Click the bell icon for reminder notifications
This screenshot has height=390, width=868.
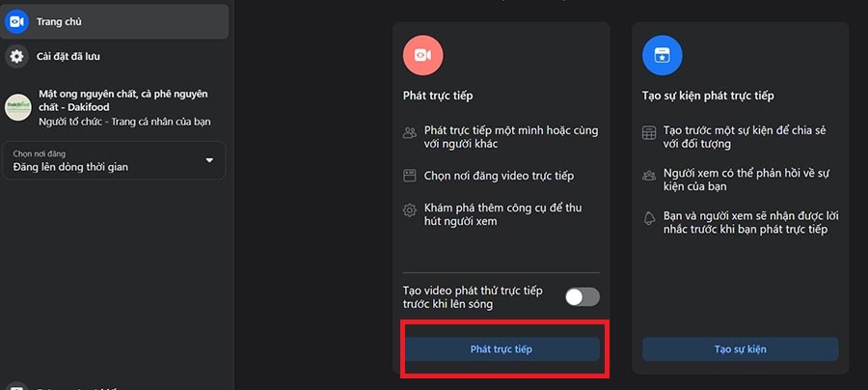tap(649, 218)
